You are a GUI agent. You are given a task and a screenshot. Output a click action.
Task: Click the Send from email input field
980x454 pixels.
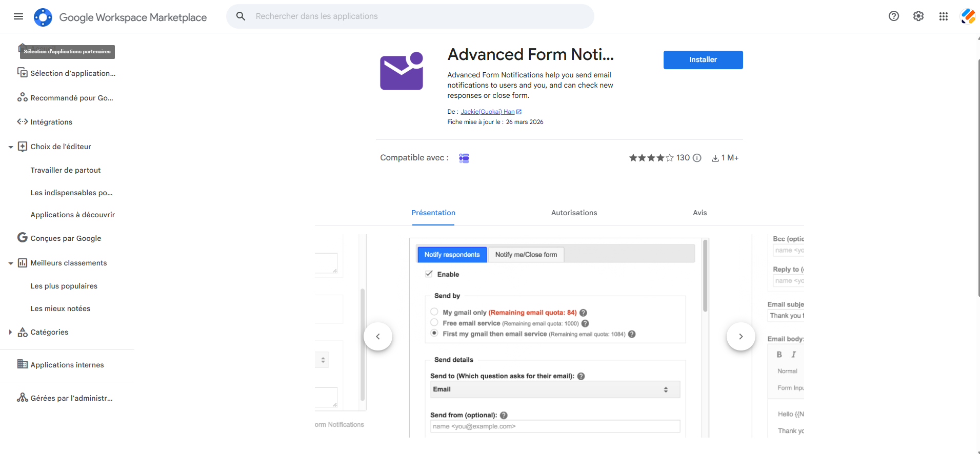coord(555,426)
